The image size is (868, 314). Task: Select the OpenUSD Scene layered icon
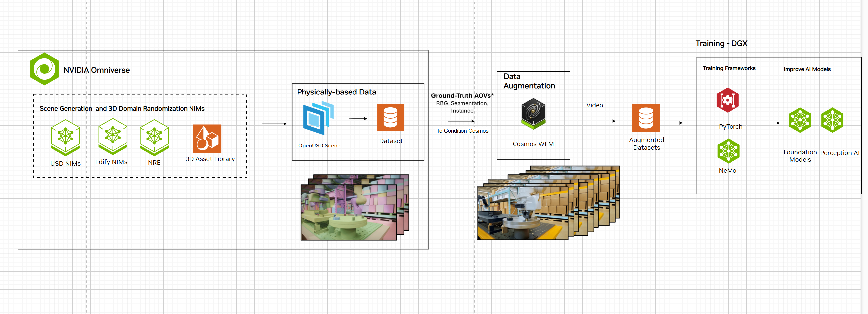tap(318, 119)
